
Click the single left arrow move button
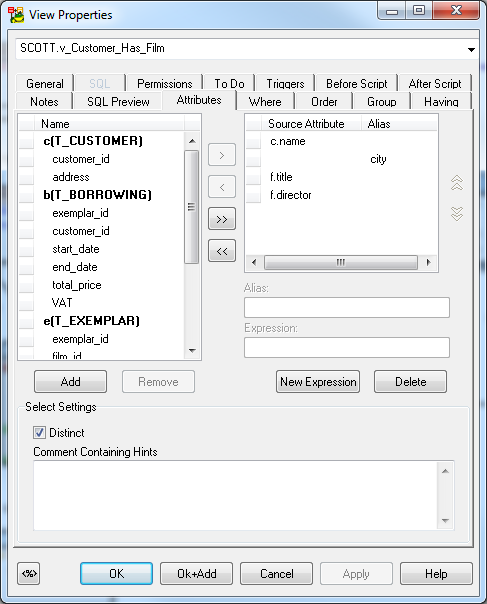pos(222,187)
